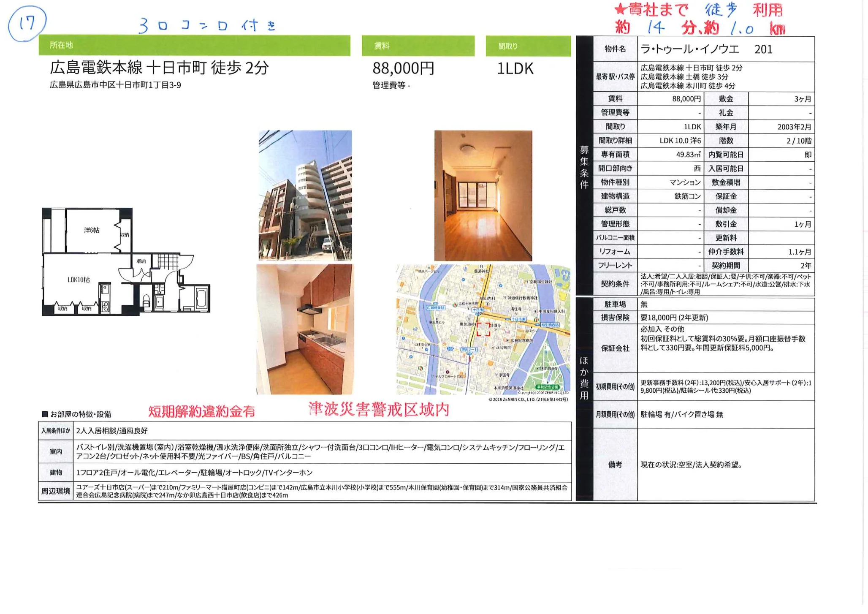This screenshot has height=614, width=868.
Task: Click the floor plan diagram
Action: (x=125, y=262)
